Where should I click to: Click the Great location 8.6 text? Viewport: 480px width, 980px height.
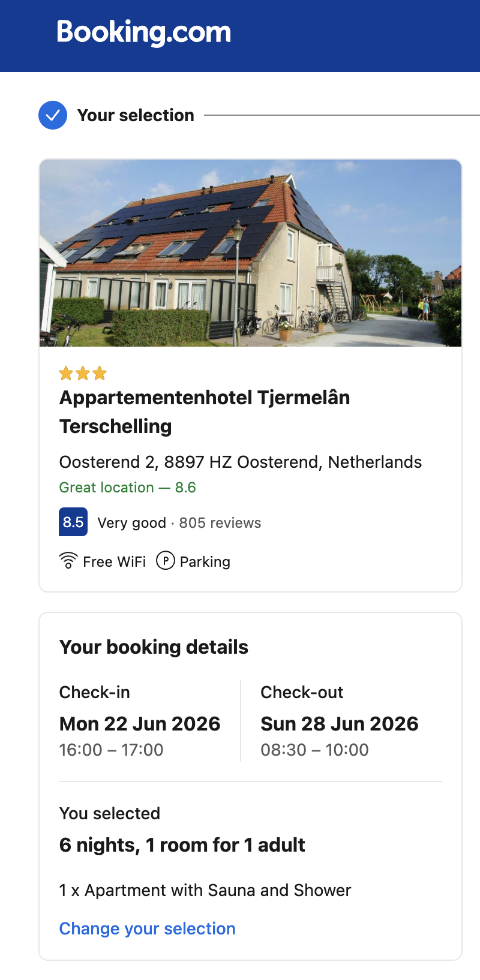127,488
